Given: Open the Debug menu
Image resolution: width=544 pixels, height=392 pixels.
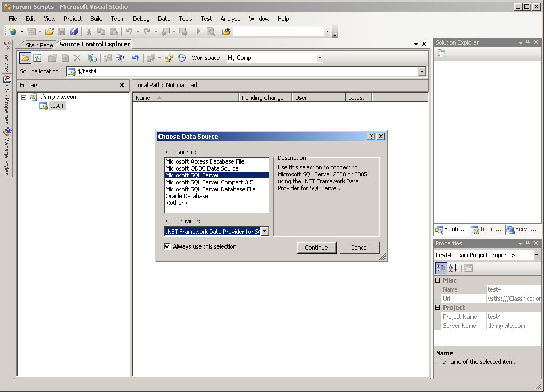Looking at the screenshot, I should [141, 19].
